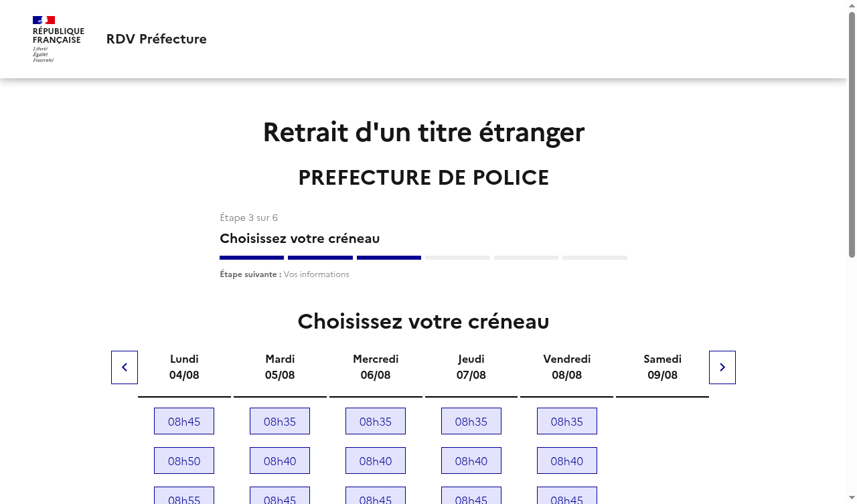Click the Samedi 09/08 column header
This screenshot has height=504, width=857.
pos(663,367)
